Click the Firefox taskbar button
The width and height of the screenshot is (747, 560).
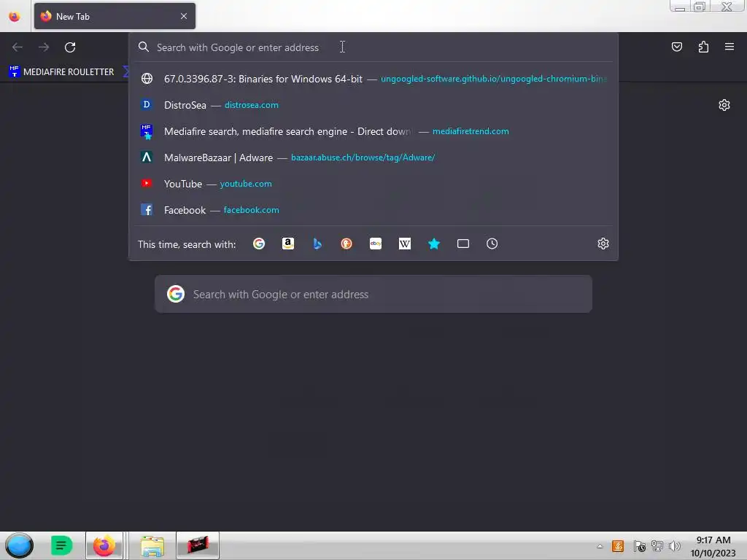pyautogui.click(x=104, y=545)
